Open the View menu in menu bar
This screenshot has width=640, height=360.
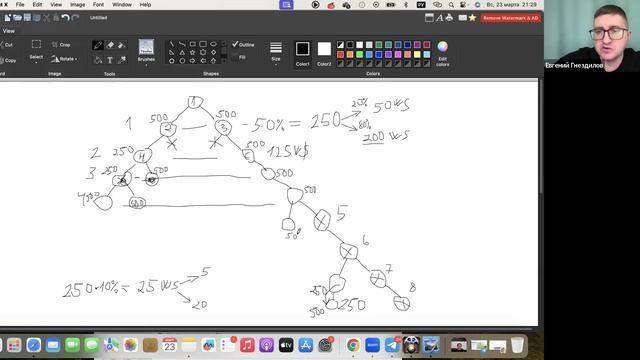[56, 4]
